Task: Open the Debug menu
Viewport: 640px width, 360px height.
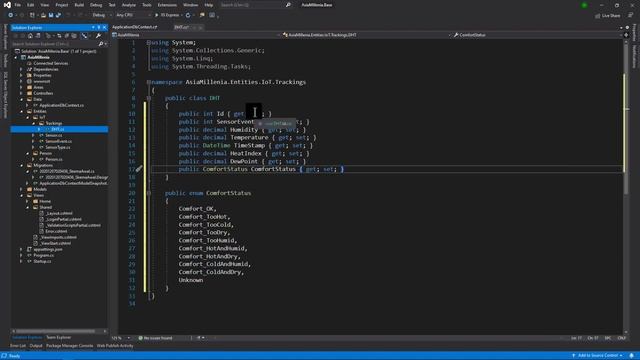Action: coord(96,5)
